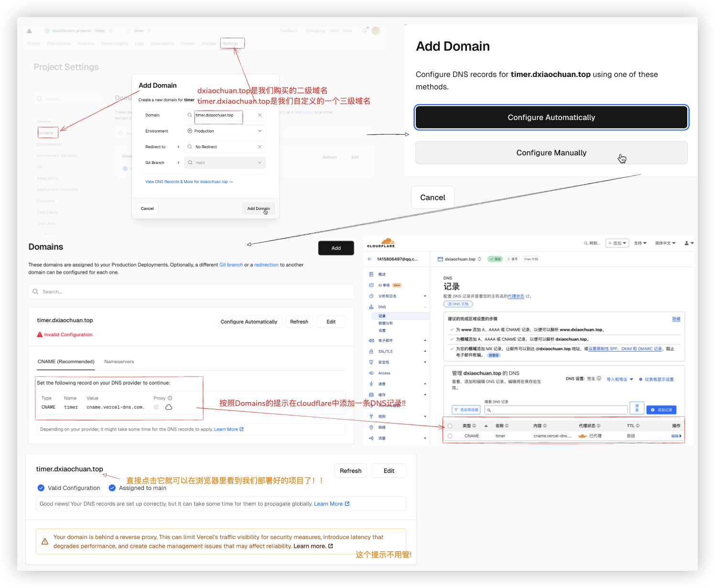Clear the Domain field with the X icon
This screenshot has height=588, width=715.
point(260,115)
